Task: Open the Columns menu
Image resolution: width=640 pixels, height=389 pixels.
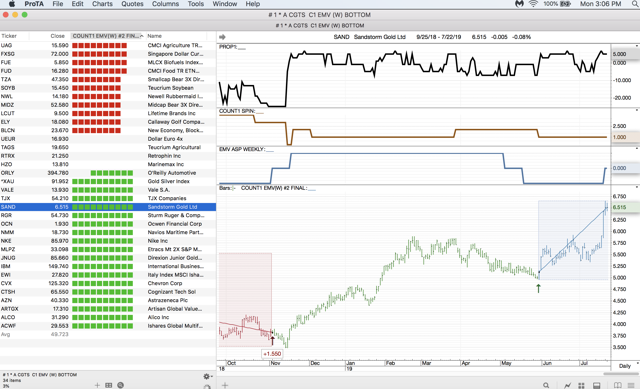Action: [x=165, y=4]
